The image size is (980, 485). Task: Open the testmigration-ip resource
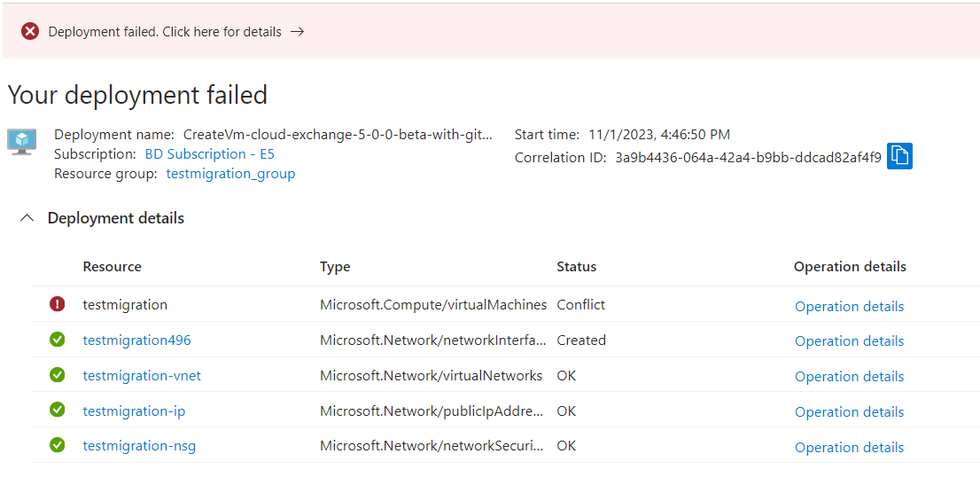click(x=134, y=411)
